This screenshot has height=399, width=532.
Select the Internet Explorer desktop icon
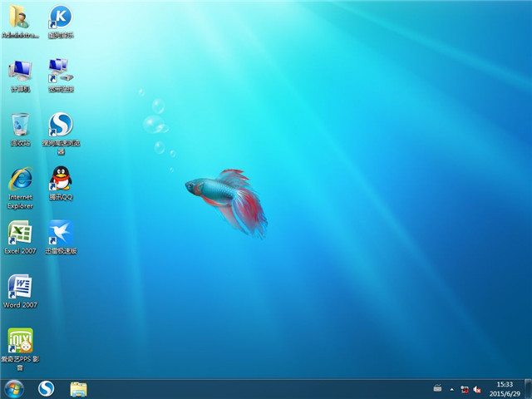[20, 188]
